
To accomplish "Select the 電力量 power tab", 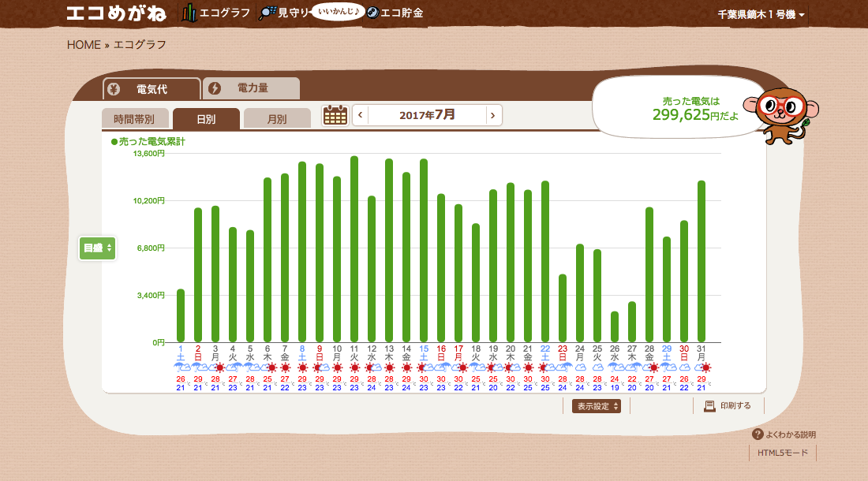I will [x=252, y=88].
